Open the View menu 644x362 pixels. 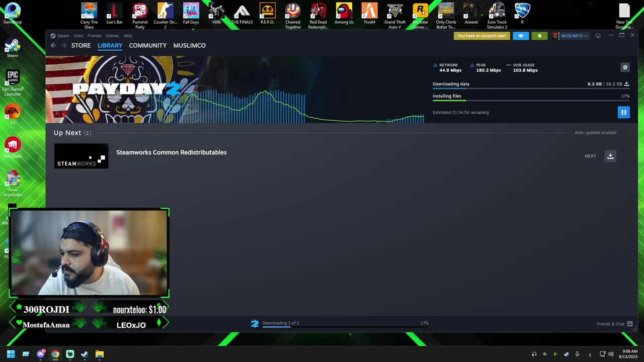coord(78,36)
